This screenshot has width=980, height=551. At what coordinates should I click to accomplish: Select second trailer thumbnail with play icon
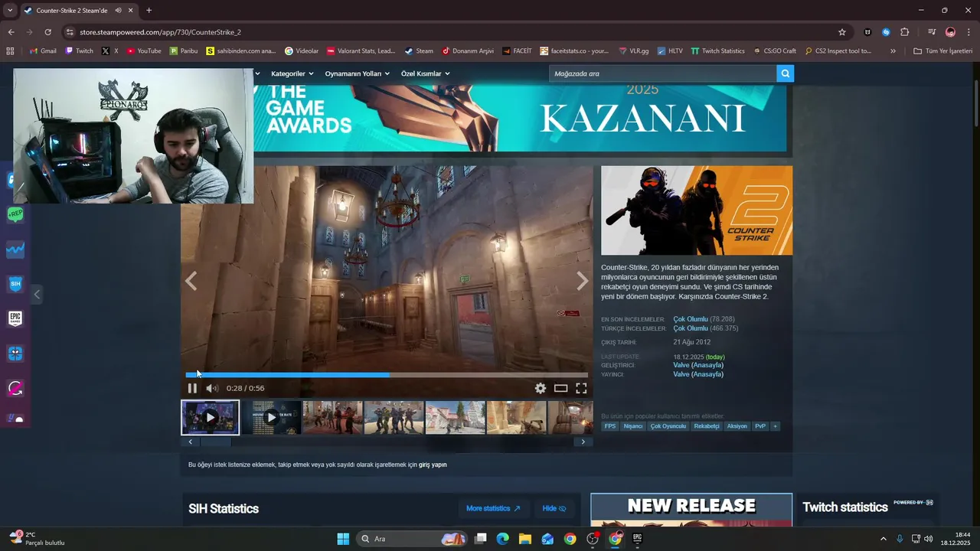tap(271, 418)
